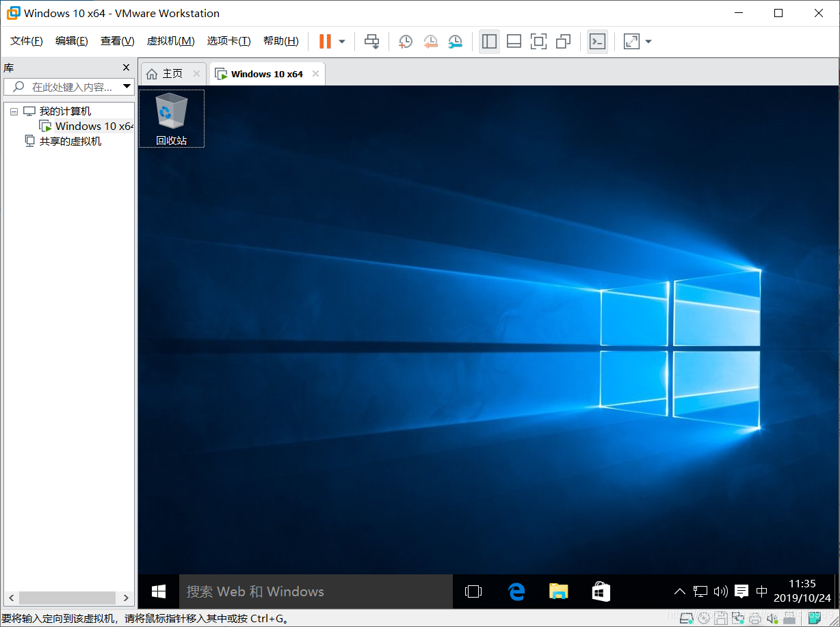Launch Microsoft Edge from guest taskbar
Screen dimensions: 840x627
click(x=516, y=591)
